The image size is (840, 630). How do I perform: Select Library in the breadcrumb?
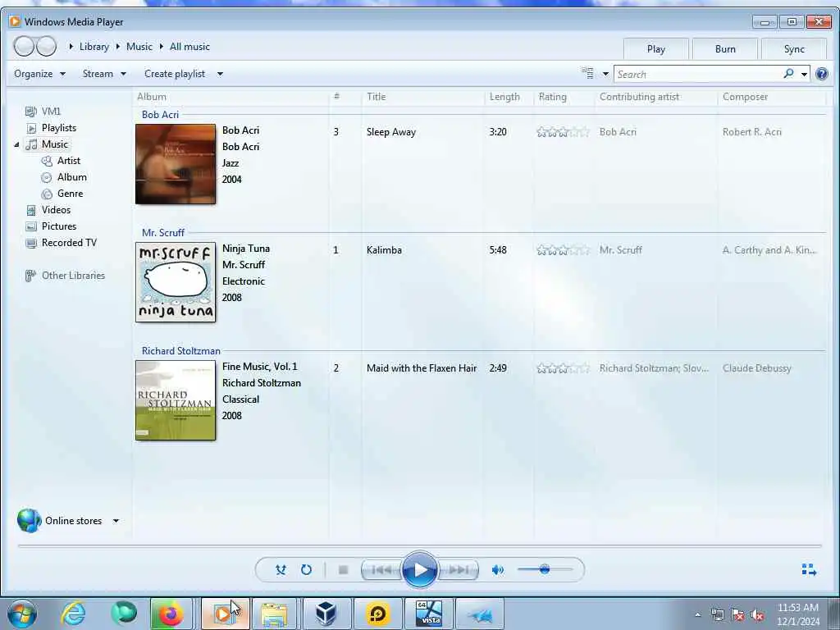[x=94, y=47]
